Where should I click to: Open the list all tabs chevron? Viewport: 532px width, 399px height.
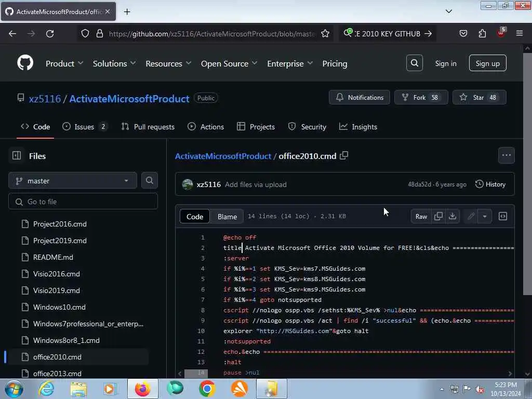click(x=448, y=11)
